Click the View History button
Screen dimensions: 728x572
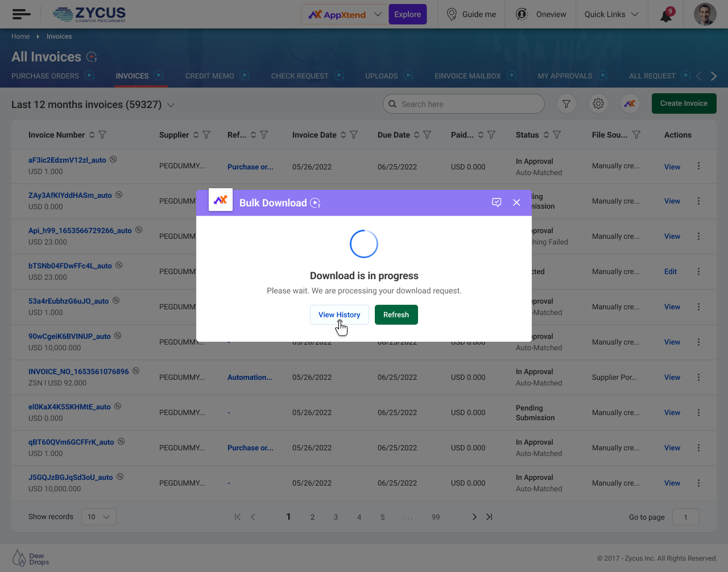339,315
